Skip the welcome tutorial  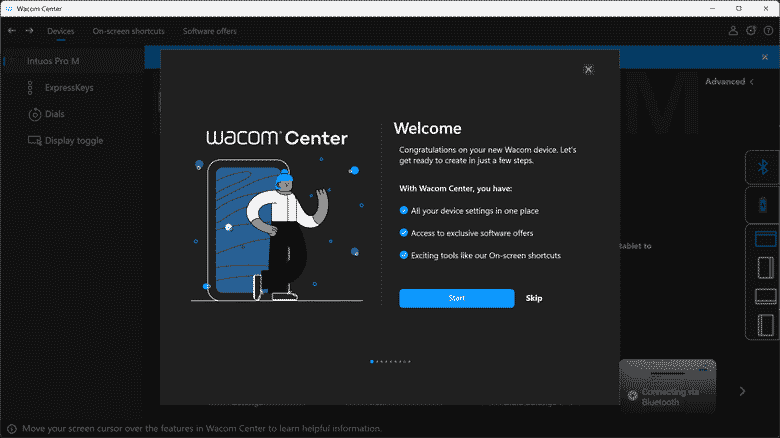(534, 298)
